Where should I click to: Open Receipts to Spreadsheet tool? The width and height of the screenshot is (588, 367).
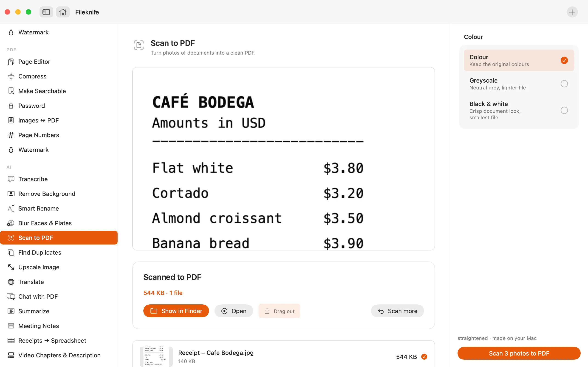pos(59,341)
